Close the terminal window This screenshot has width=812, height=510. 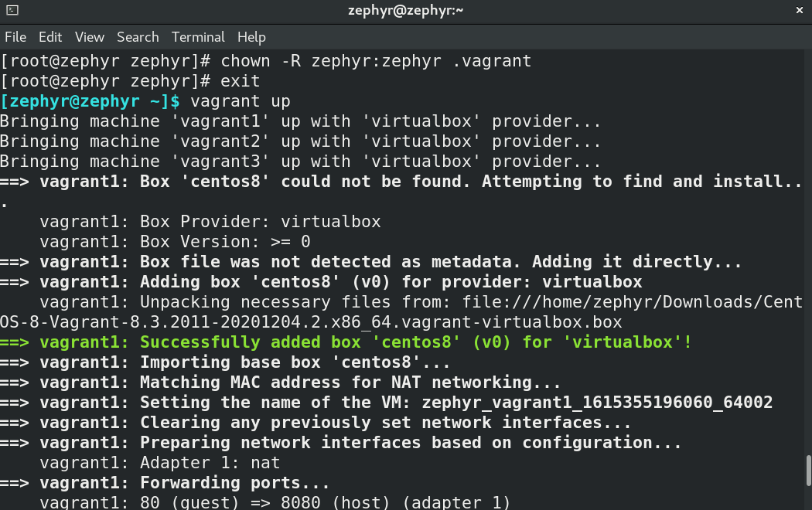click(x=800, y=10)
